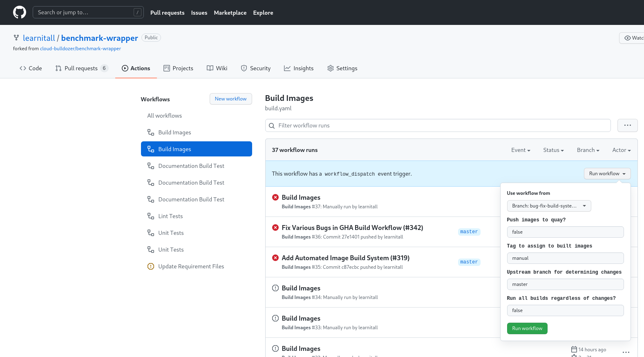This screenshot has height=357, width=644.
Task: Click the Watch button
Action: tap(633, 38)
